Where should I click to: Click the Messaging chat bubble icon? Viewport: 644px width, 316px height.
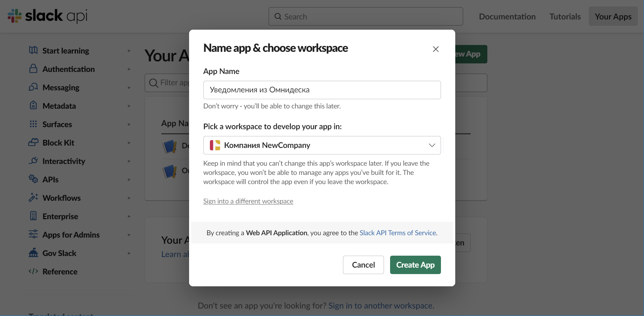33,87
